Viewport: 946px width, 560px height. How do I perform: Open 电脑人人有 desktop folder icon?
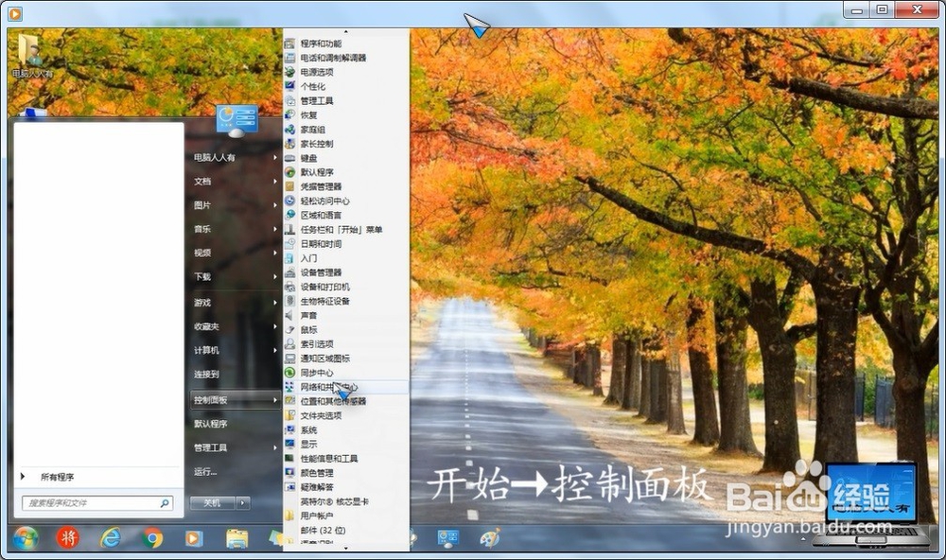[31, 56]
